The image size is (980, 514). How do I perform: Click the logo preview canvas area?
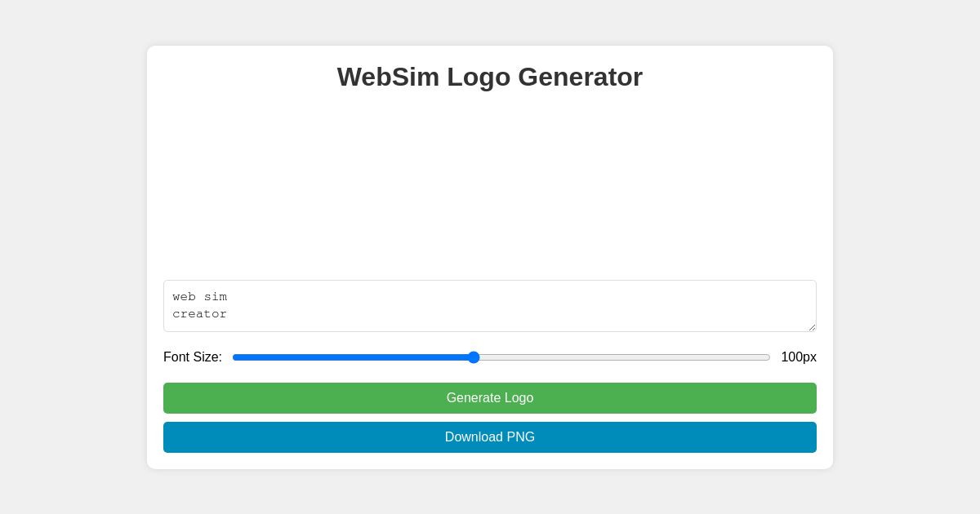tap(490, 188)
